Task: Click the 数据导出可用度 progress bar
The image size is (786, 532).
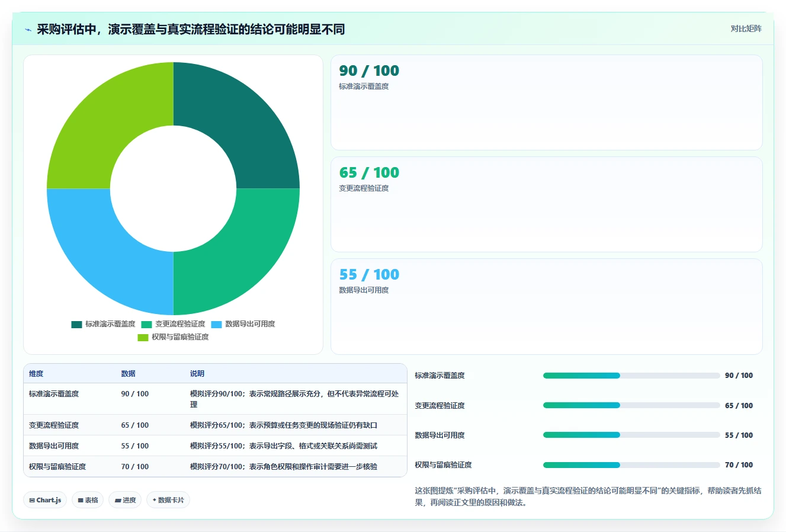Action: (631, 435)
